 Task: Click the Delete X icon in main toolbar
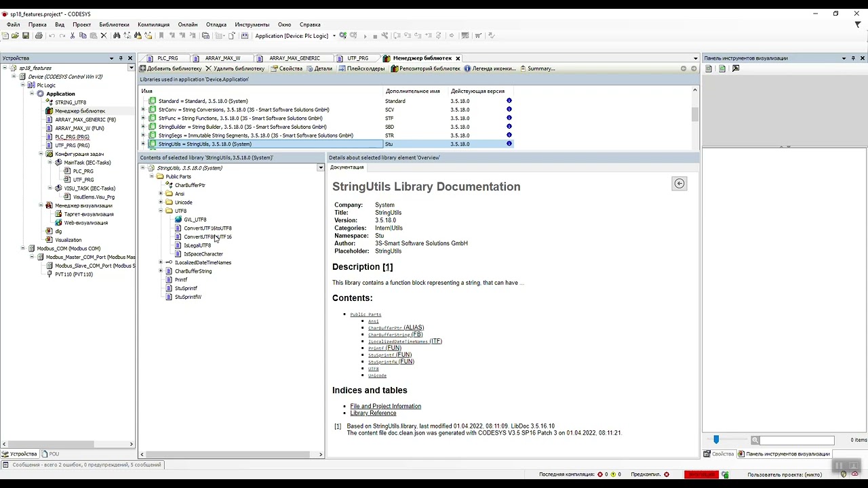[104, 36]
